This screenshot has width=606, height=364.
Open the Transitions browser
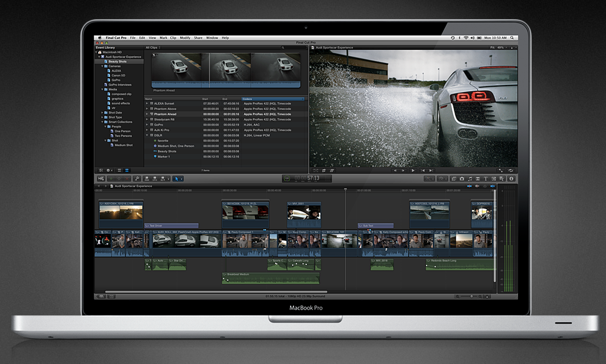coord(478,178)
